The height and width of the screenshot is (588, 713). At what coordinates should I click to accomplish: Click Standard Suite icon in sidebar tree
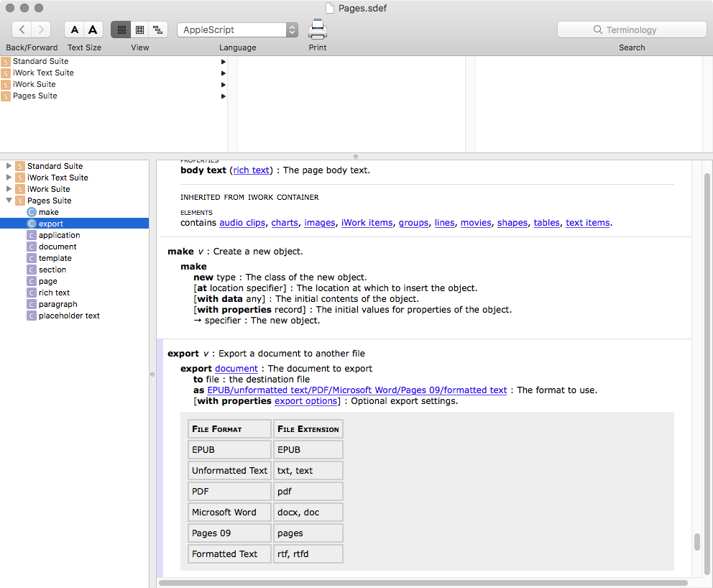tap(20, 166)
